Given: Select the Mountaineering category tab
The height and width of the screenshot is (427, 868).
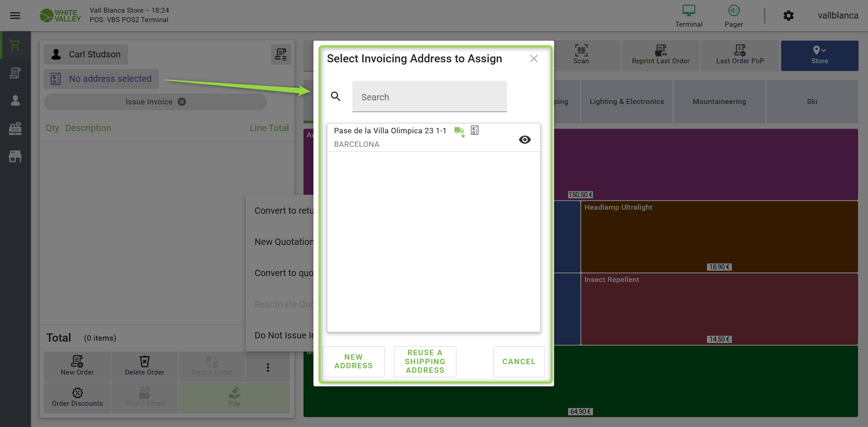Looking at the screenshot, I should [x=719, y=102].
